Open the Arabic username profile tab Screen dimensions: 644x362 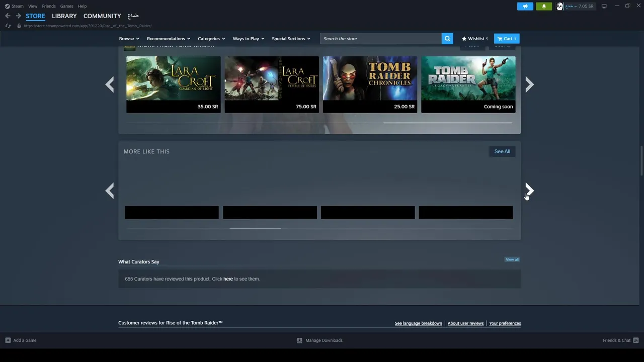click(x=133, y=16)
